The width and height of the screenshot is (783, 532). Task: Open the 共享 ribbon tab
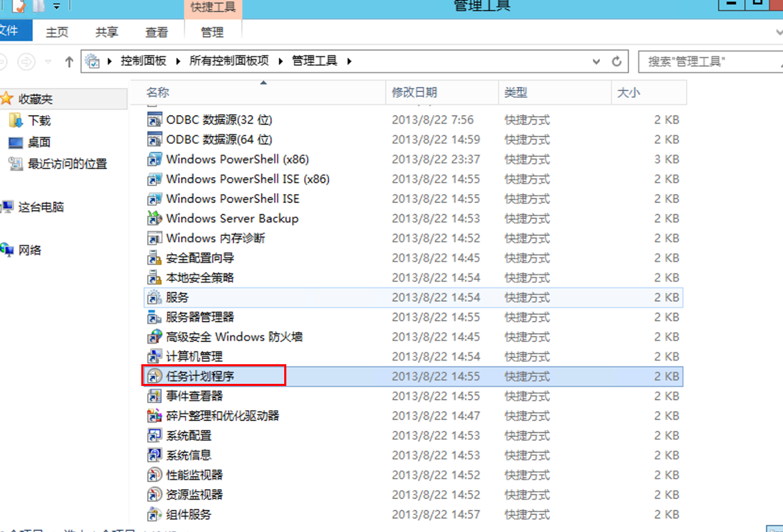point(107,32)
